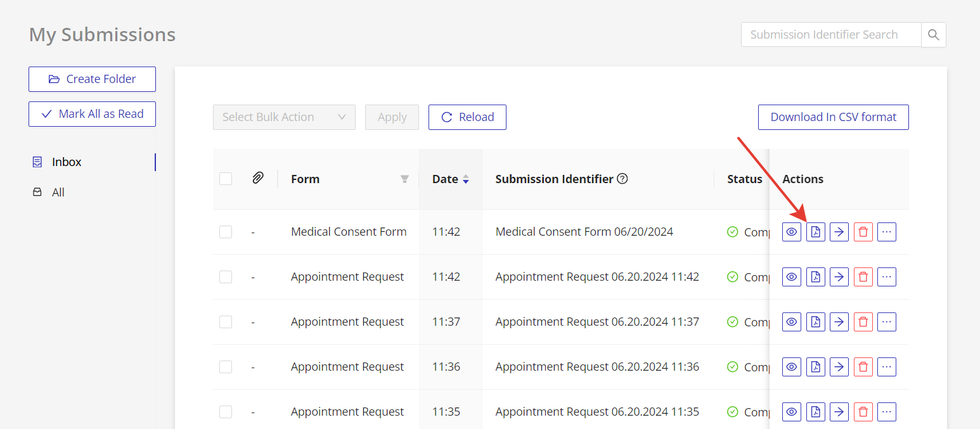Image resolution: width=980 pixels, height=429 pixels.
Task: Forward the Appointment Request 11:37 submission
Action: 839,322
